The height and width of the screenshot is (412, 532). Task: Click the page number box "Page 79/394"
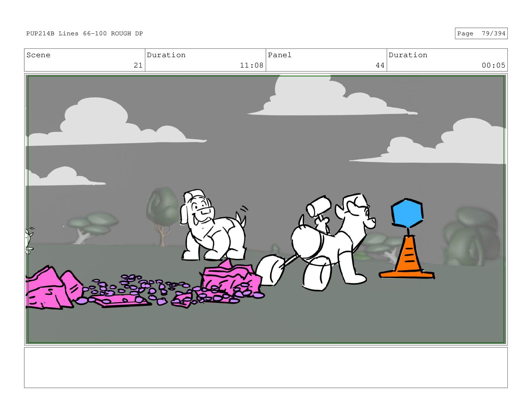coord(481,34)
